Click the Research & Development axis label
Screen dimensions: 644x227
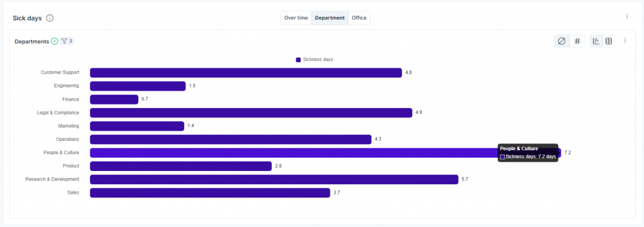pos(52,179)
